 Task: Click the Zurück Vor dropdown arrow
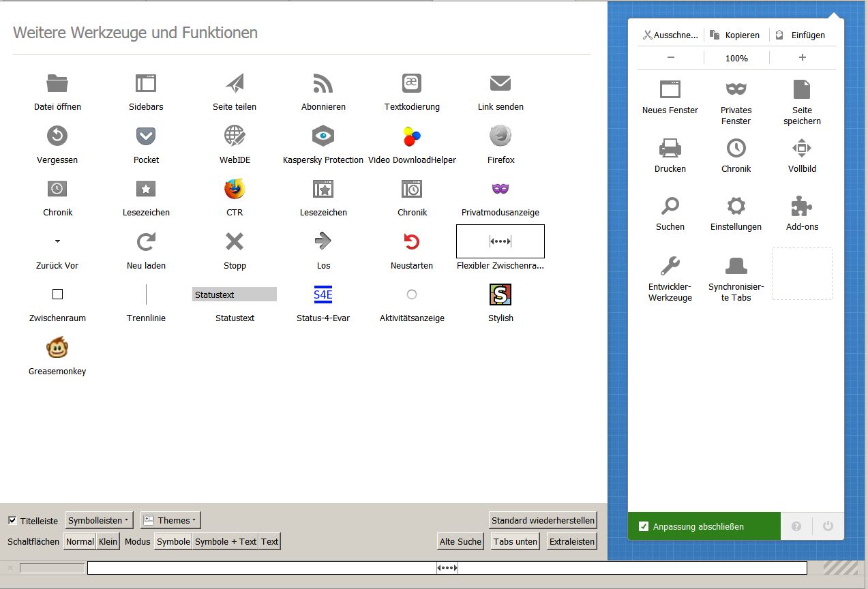[x=57, y=241]
